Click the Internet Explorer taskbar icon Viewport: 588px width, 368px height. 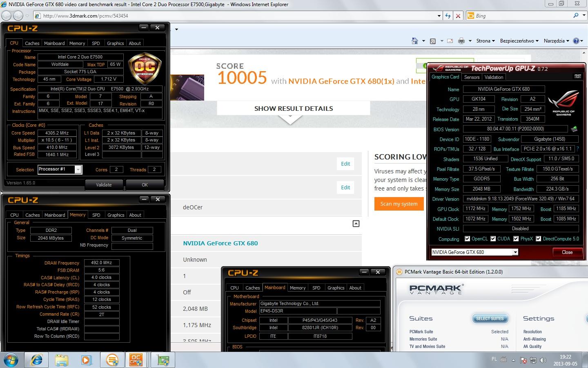(37, 360)
